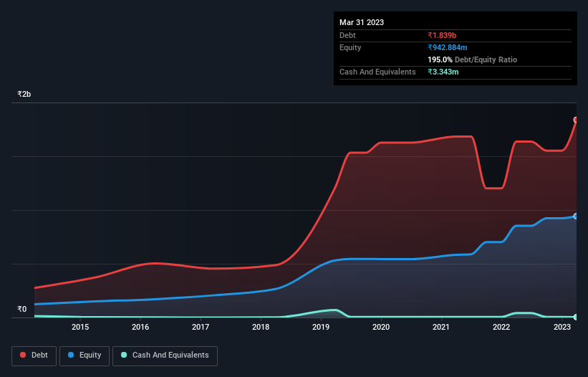Click the ₹0 y-axis label

click(x=22, y=309)
